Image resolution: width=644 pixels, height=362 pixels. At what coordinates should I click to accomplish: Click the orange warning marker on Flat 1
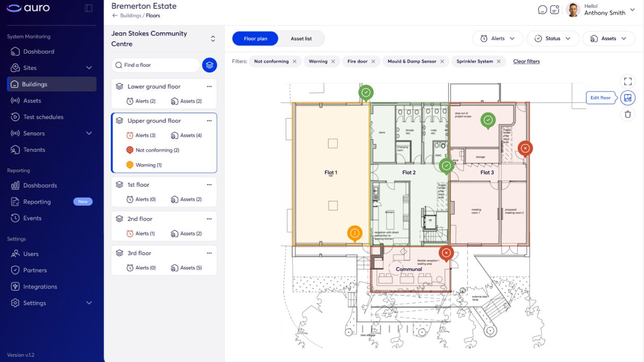tap(355, 233)
